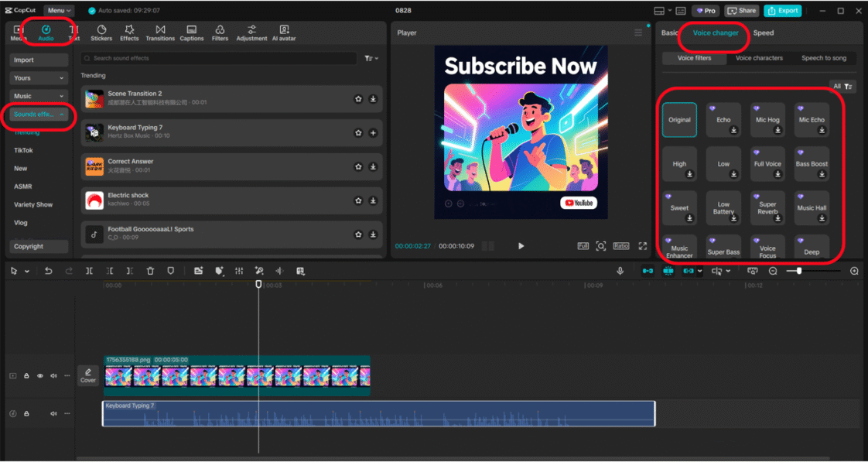Click the player zoom-to-fit magnifier icon
Image resolution: width=868 pixels, height=462 pixels.
click(x=600, y=246)
